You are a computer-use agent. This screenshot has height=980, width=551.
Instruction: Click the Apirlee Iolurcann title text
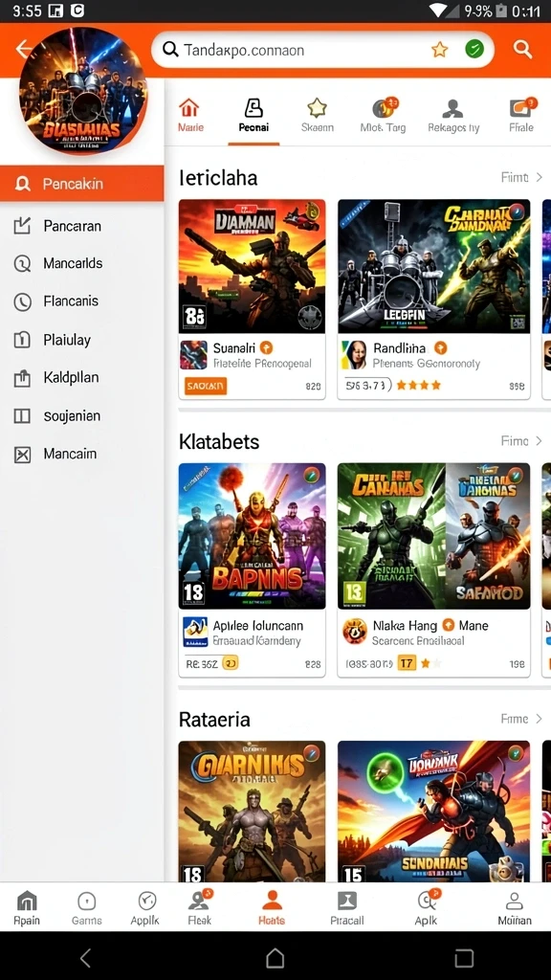[258, 626]
